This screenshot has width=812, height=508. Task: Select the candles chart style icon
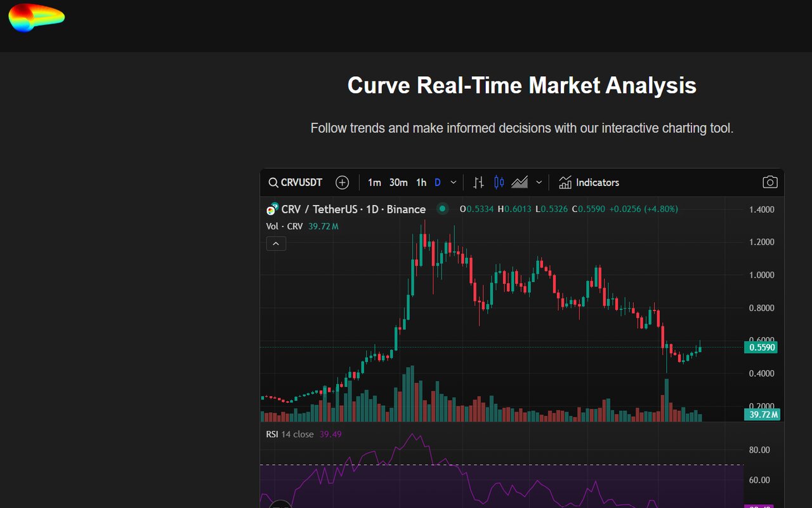point(499,182)
